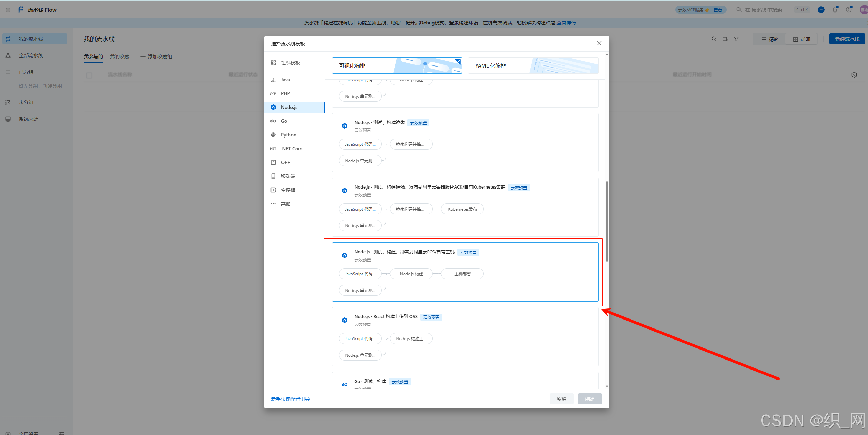This screenshot has height=435, width=868.
Task: Expand the 已分组 sidebar section
Action: point(26,72)
